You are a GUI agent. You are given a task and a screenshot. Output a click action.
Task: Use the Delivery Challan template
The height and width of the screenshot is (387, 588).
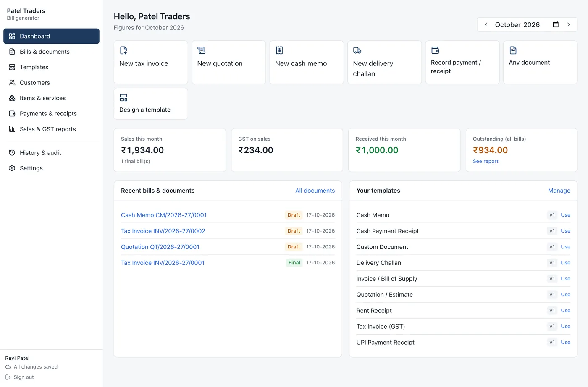[565, 263]
